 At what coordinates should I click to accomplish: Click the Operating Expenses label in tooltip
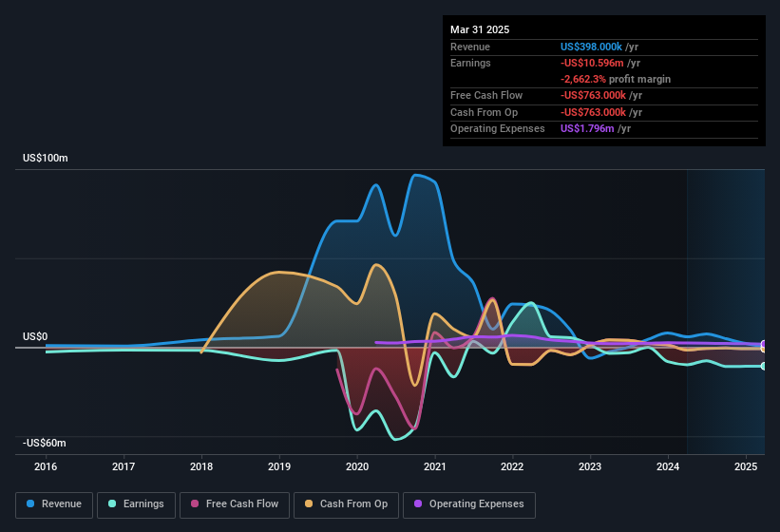[x=498, y=129]
